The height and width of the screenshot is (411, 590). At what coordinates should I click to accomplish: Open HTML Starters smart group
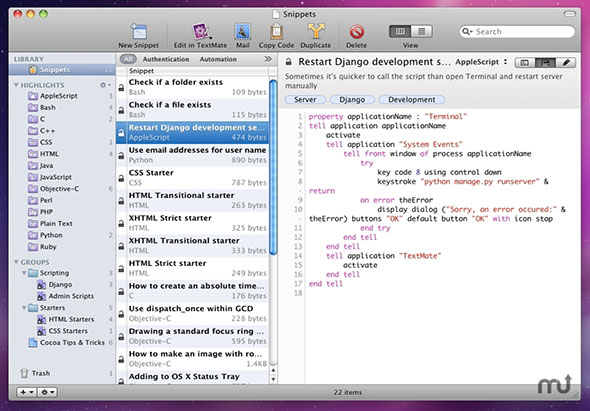click(62, 319)
